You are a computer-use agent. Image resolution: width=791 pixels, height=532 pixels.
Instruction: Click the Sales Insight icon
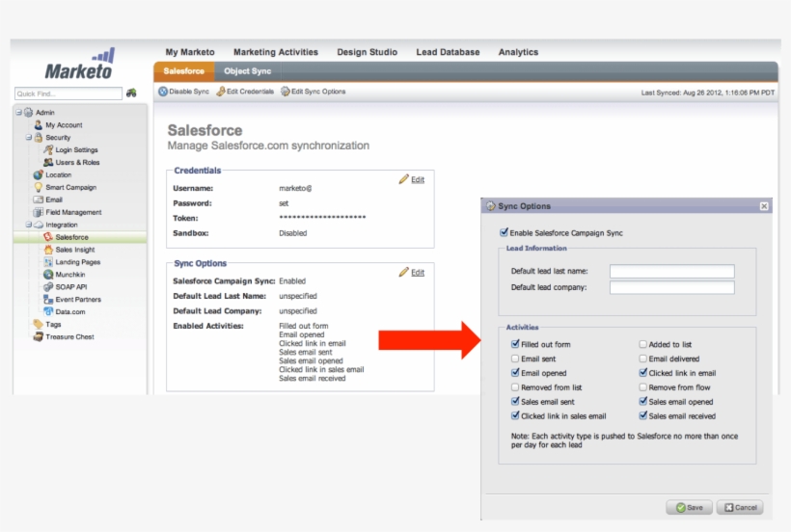tap(48, 250)
